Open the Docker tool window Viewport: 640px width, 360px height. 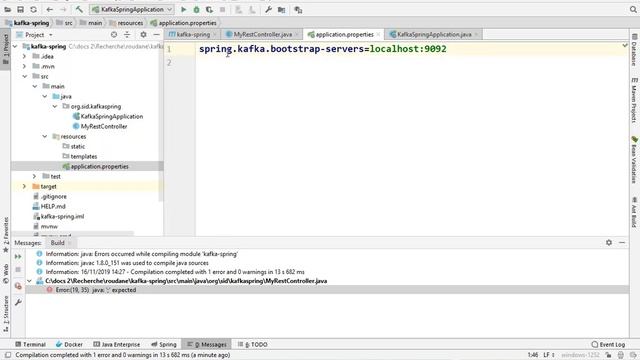tap(69, 344)
